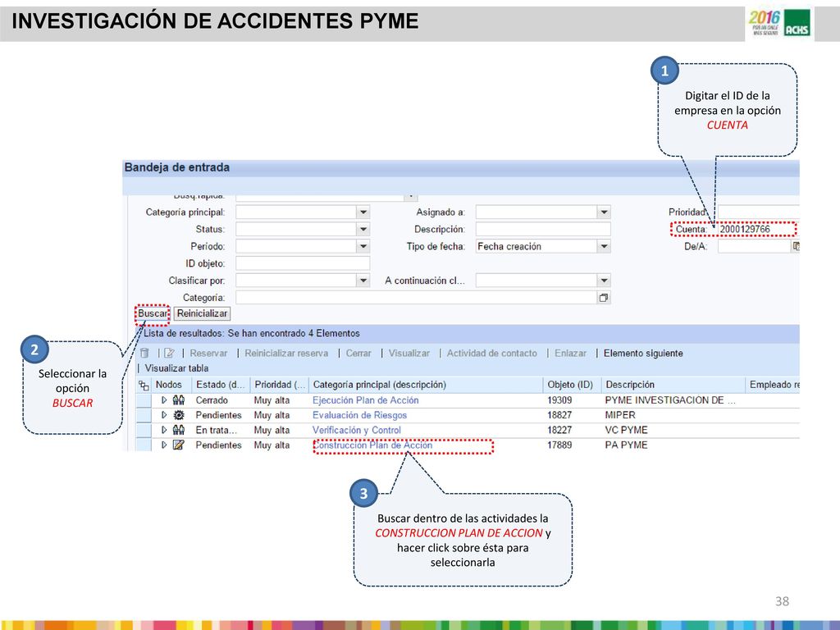This screenshot has height=630, width=840.
Task: Click object ID 18227 cell
Action: (559, 430)
